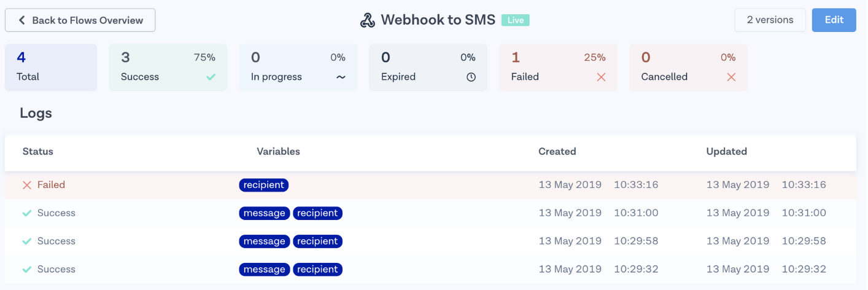
Task: Click the tilde icon in In progress card
Action: pyautogui.click(x=341, y=77)
